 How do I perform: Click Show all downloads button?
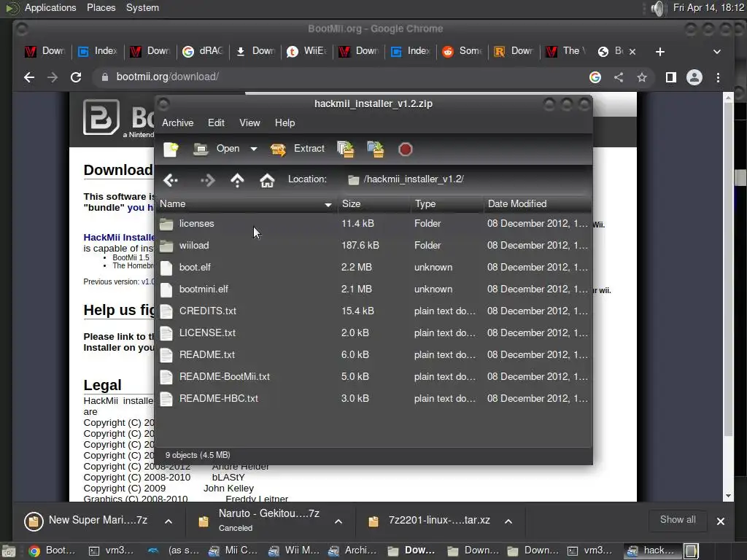[678, 520]
